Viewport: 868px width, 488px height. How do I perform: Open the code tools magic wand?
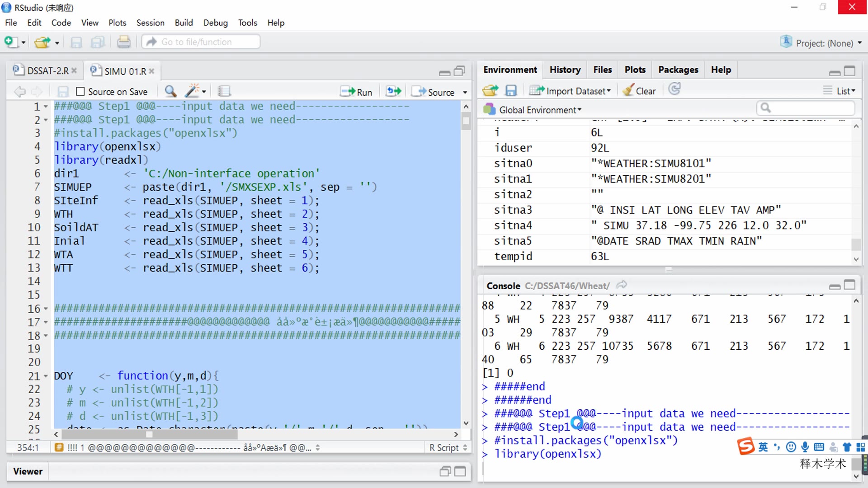195,91
